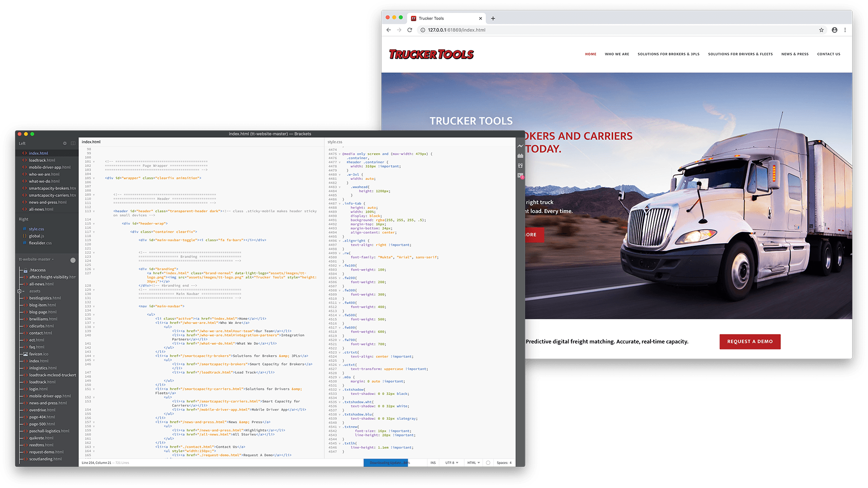Click site info icon in address bar
The image size is (868, 488).
point(423,30)
